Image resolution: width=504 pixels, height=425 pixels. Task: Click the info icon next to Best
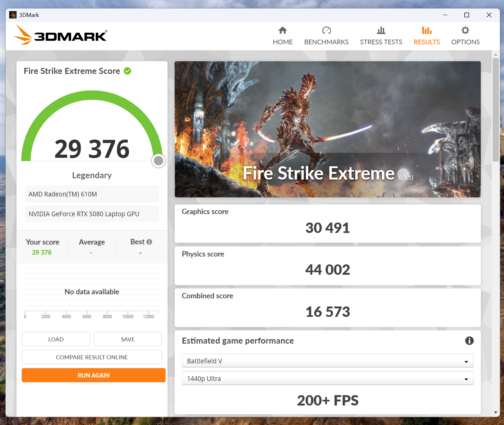pyautogui.click(x=149, y=242)
